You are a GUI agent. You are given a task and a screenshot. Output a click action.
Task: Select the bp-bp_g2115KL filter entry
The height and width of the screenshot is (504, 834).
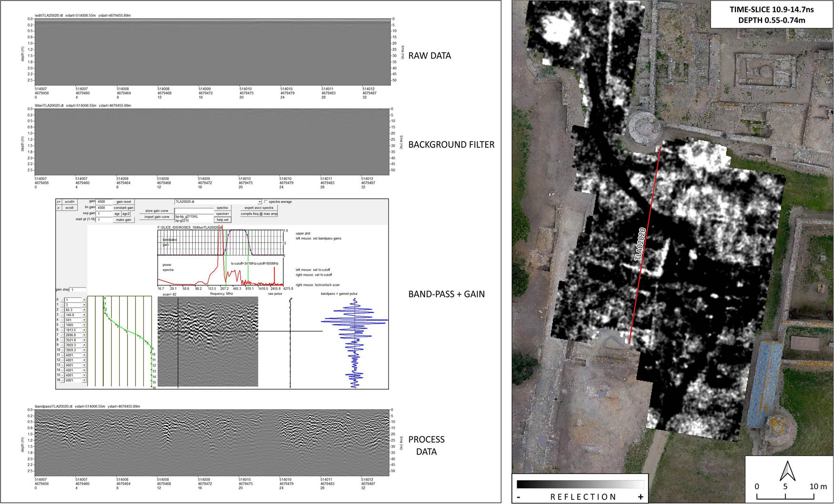click(x=186, y=217)
